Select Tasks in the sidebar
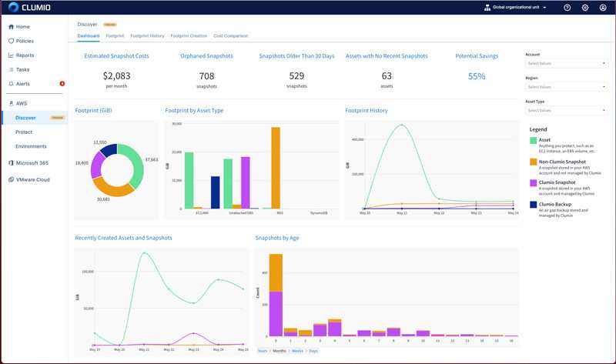616x364 pixels. pyautogui.click(x=23, y=69)
